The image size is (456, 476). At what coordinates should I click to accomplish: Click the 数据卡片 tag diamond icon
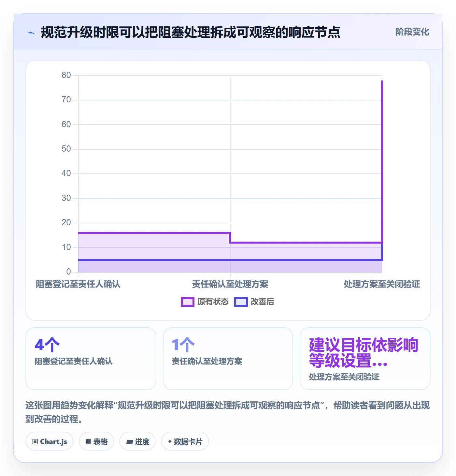coord(170,441)
